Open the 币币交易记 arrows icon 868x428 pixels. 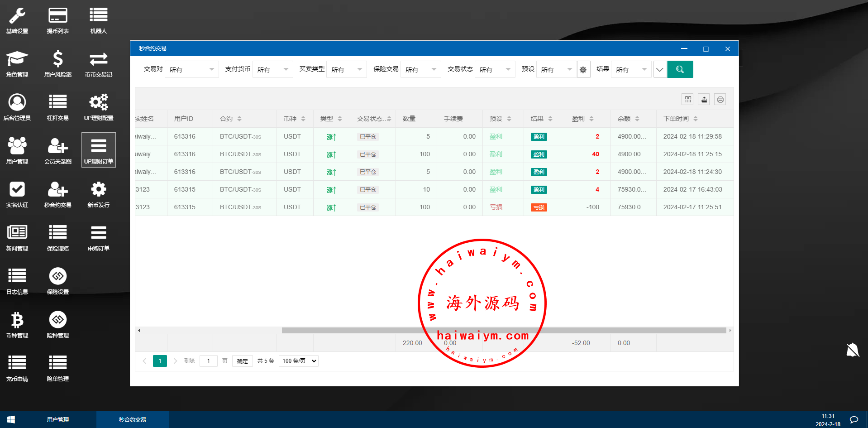tap(98, 59)
